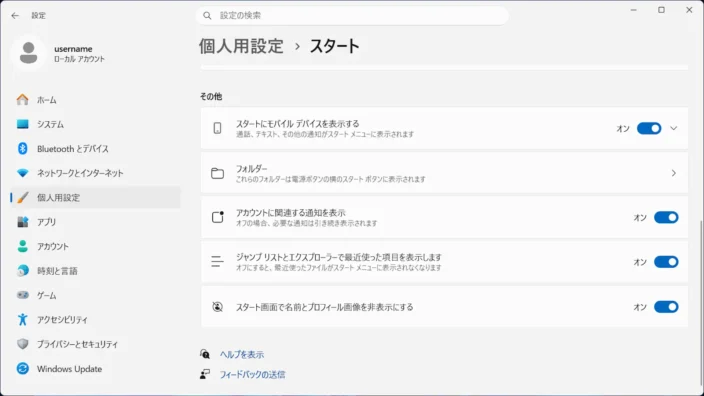Toggle スタート画面で名前とプロフィール画像を非表示にする switch
This screenshot has height=396, width=704.
pos(666,307)
